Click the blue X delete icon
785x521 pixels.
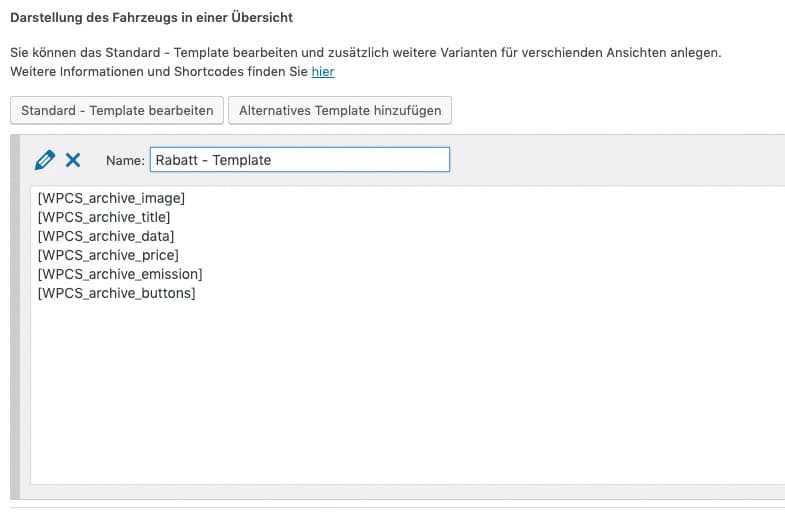(x=73, y=160)
